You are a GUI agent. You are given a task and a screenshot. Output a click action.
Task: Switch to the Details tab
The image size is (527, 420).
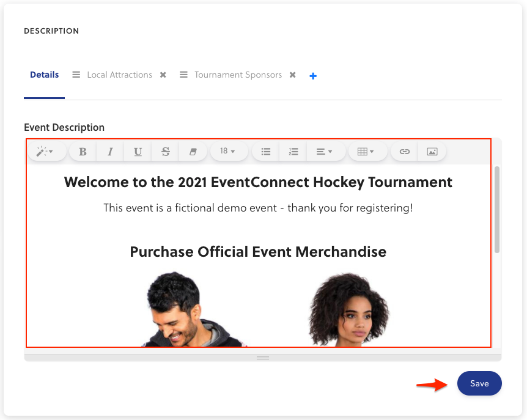[x=44, y=75]
